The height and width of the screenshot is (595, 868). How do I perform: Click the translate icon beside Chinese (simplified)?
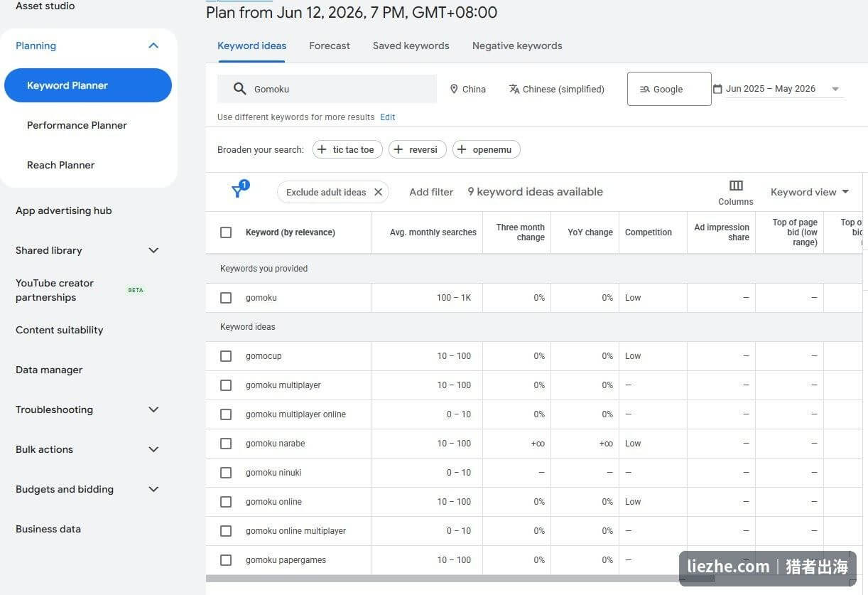click(514, 89)
